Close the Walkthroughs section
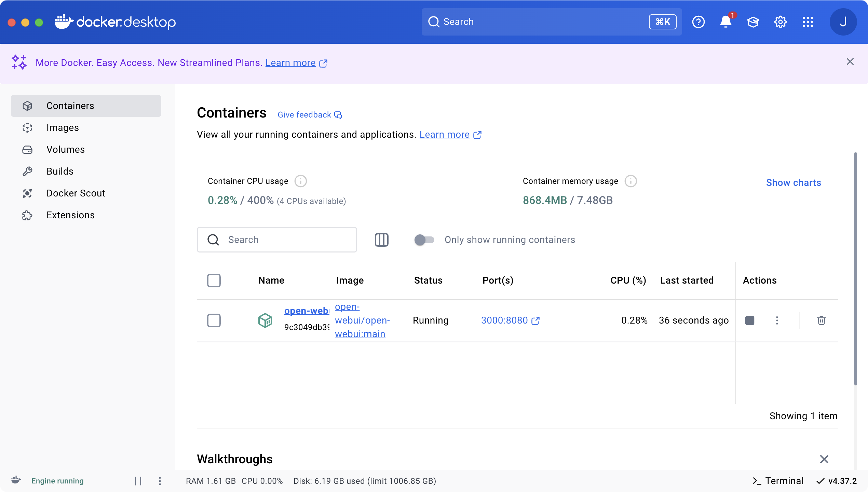The width and height of the screenshot is (868, 492). 824,459
